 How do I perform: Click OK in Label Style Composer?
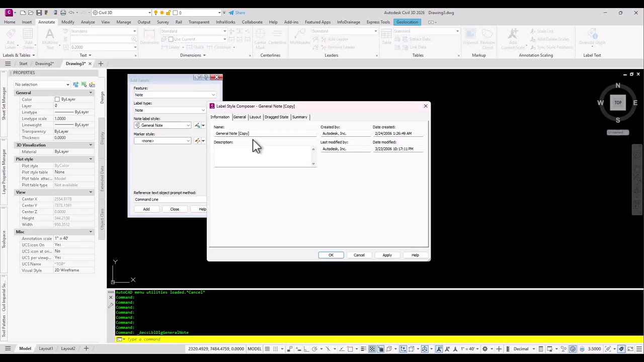331,255
